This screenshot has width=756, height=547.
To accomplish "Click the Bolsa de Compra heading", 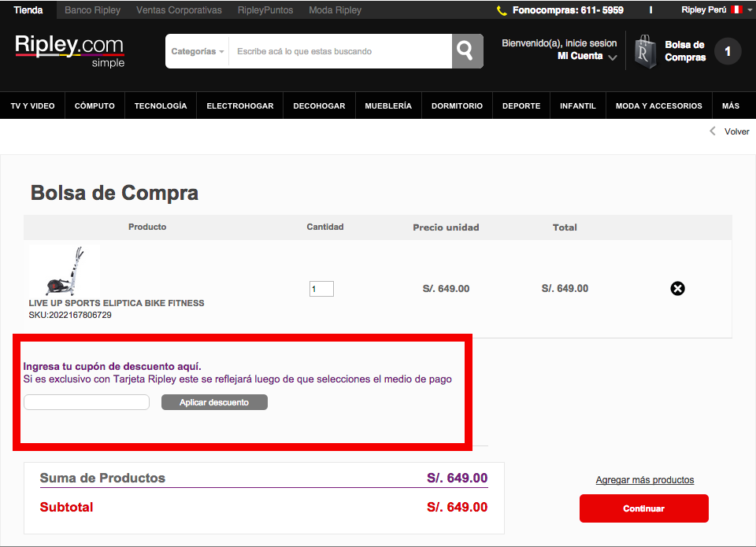I will tap(114, 193).
